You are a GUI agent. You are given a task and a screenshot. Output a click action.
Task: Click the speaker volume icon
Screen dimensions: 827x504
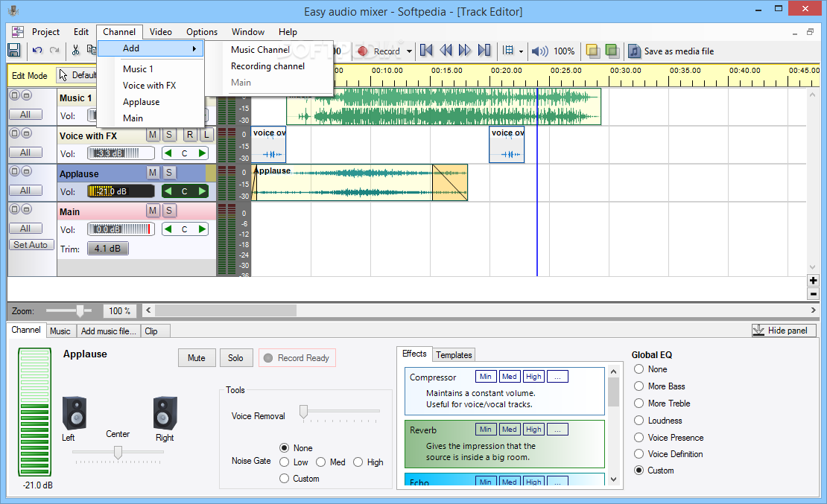(539, 51)
